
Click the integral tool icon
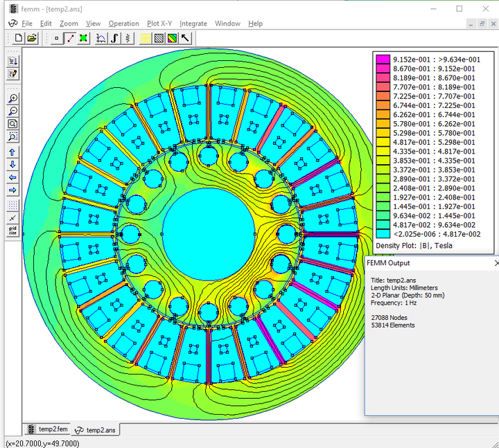tap(114, 38)
